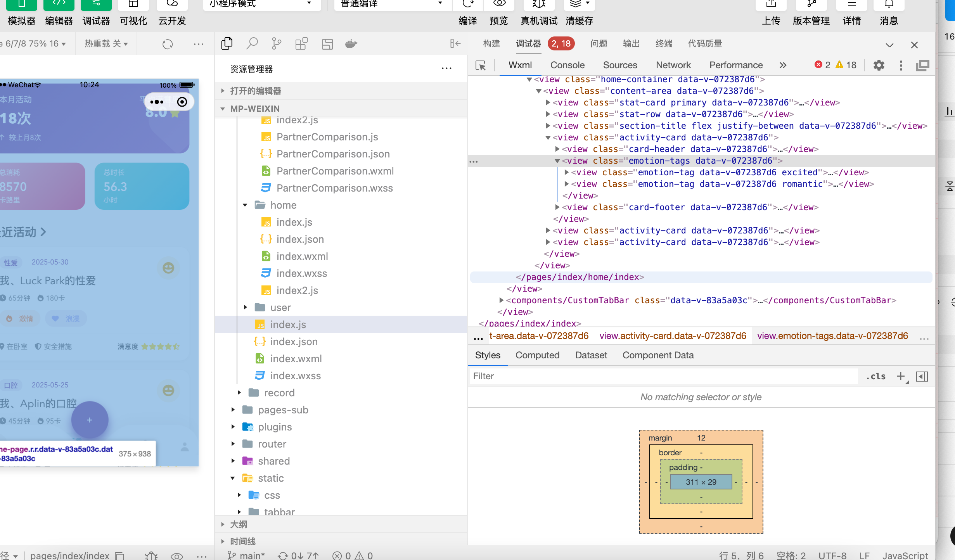Open the explorer files icon
This screenshot has height=560, width=955.
pyautogui.click(x=227, y=44)
